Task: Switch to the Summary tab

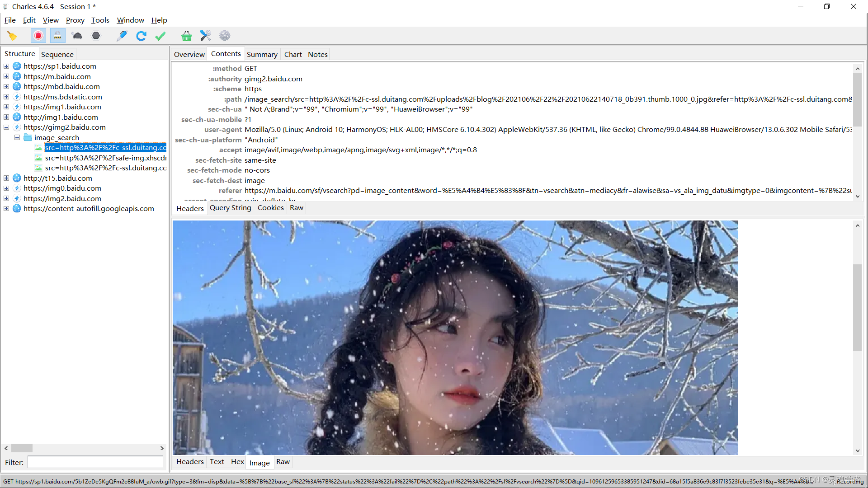Action: [262, 54]
